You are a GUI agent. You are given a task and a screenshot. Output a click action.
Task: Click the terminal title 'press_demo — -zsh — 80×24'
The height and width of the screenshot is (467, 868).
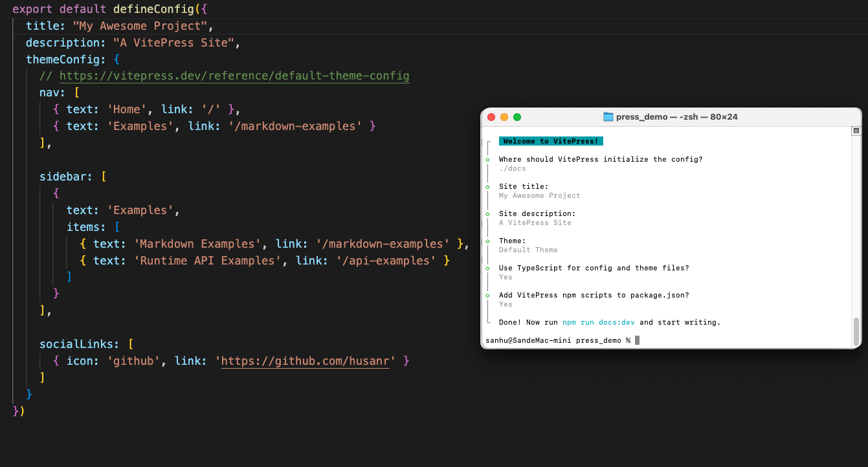tap(677, 117)
